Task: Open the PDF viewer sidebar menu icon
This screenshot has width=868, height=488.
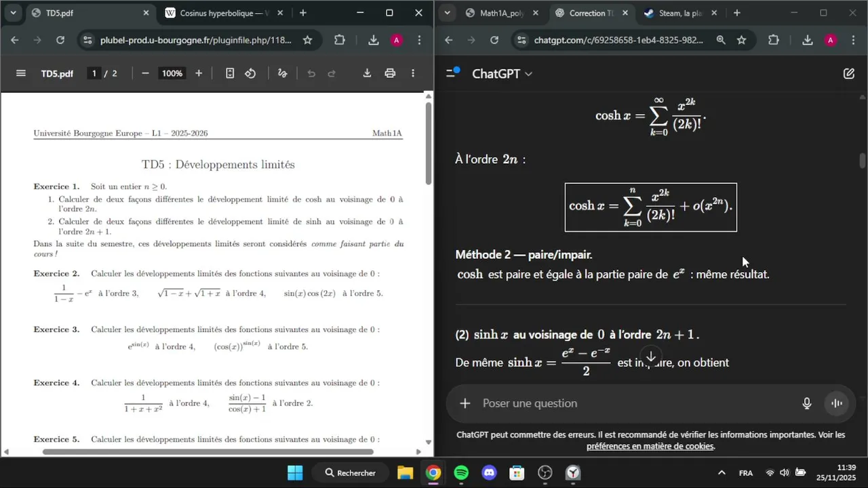Action: tap(20, 73)
